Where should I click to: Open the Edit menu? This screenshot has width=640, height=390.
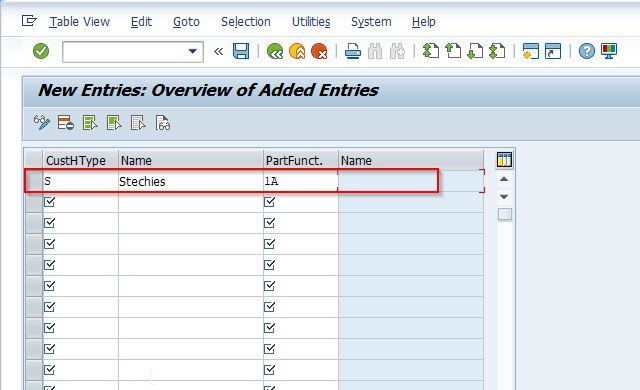pyautogui.click(x=141, y=22)
